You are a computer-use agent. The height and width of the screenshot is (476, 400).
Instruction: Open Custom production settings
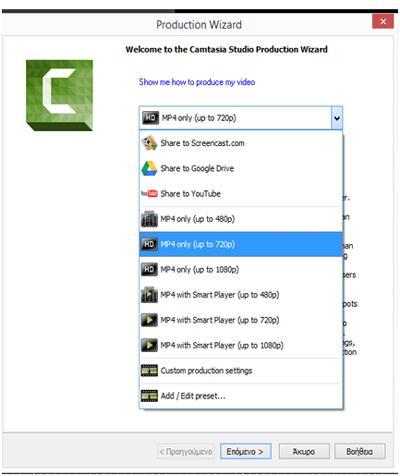point(241,371)
